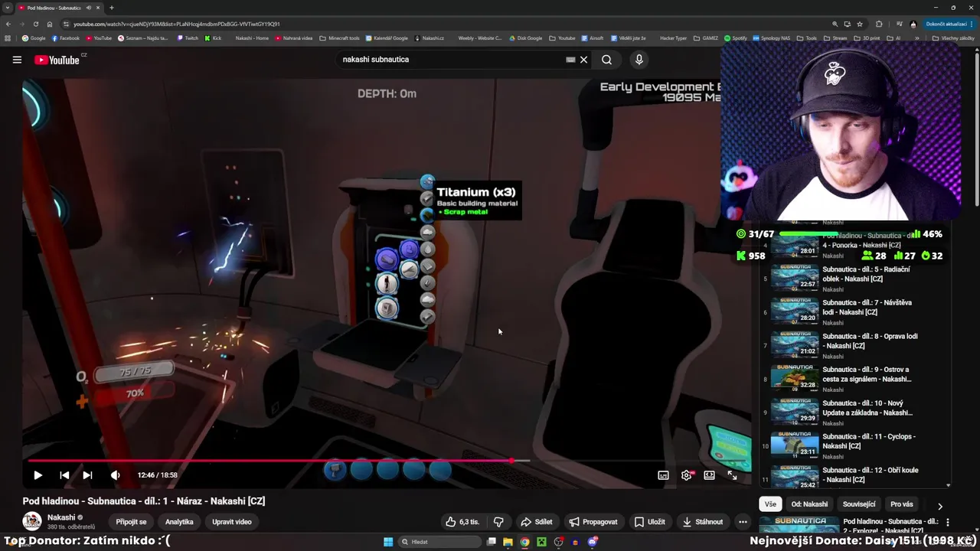Download the video with Stáhnout
The height and width of the screenshot is (551, 980).
click(702, 522)
